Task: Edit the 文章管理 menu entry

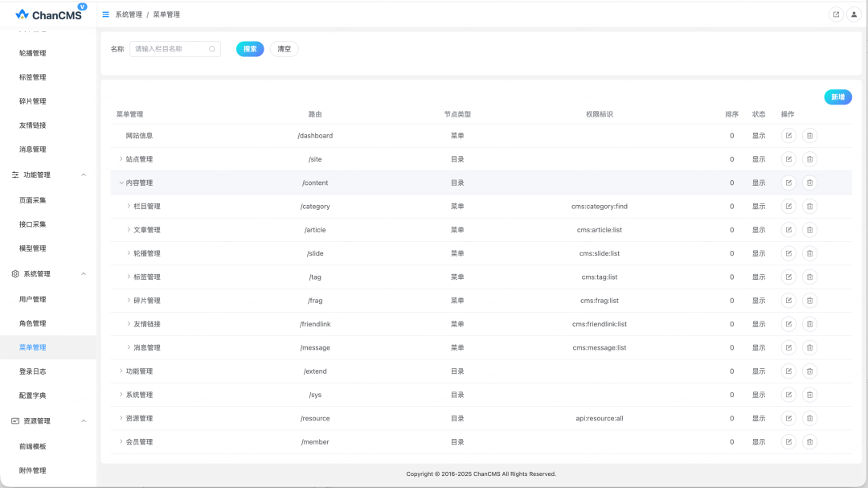Action: (x=788, y=230)
